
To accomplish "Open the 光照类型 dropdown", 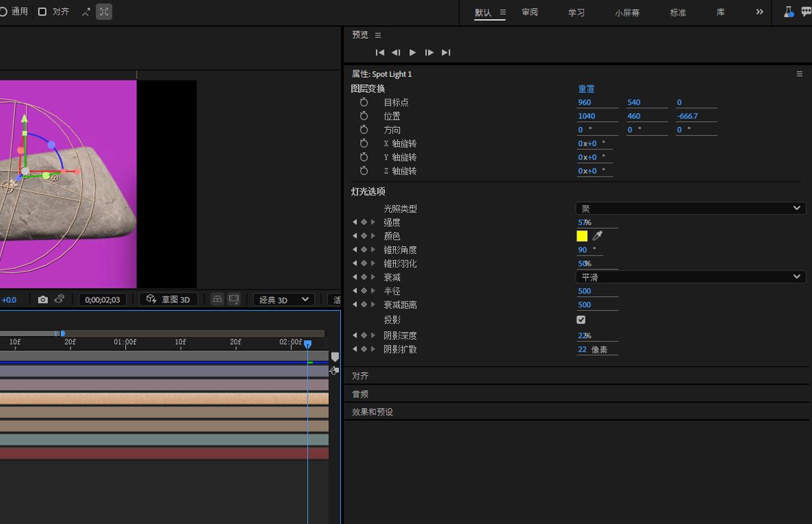I will (690, 208).
